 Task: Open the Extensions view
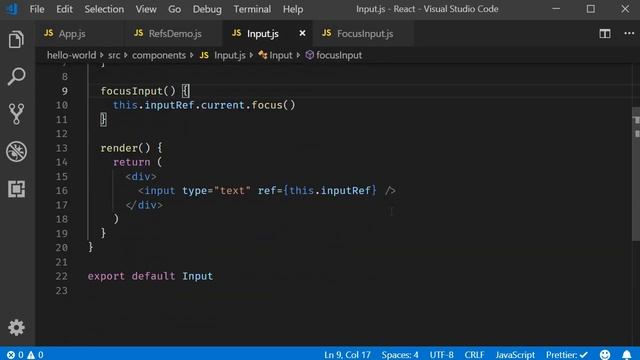(x=16, y=189)
